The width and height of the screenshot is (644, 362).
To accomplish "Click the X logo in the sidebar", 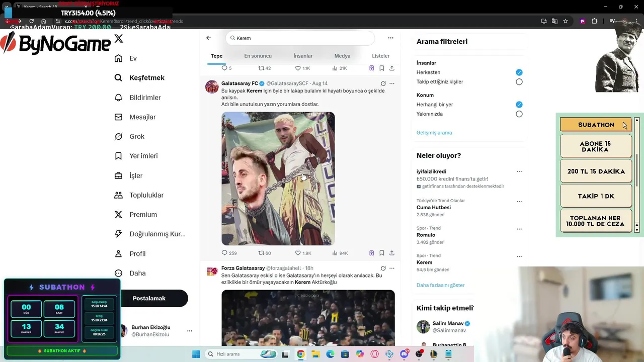I will [x=119, y=38].
